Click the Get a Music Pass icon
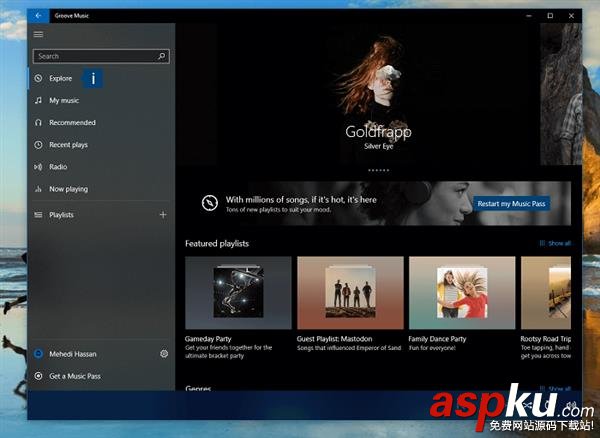Screen dimensions: 600x438 pos(38,376)
